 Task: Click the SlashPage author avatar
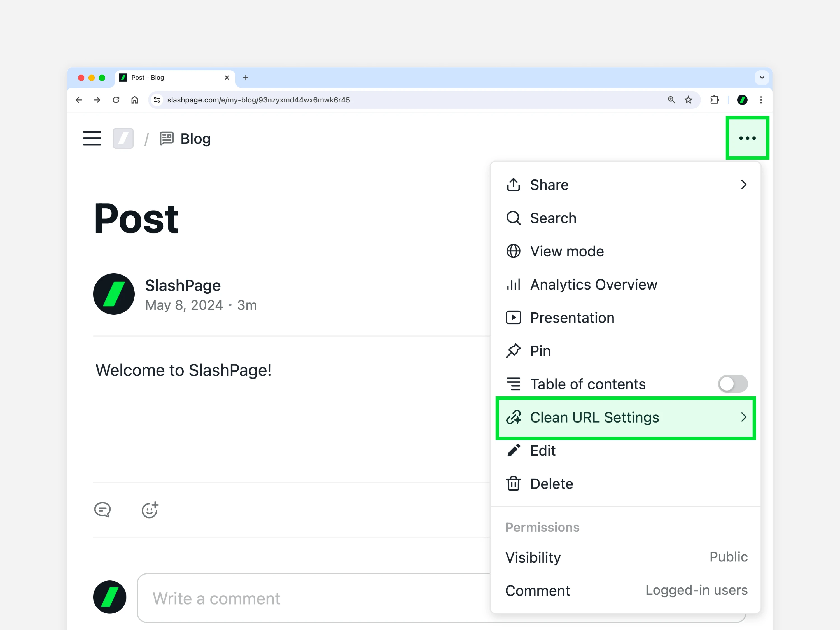pos(114,294)
